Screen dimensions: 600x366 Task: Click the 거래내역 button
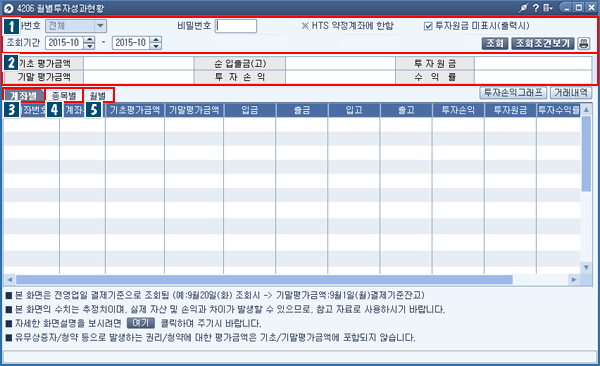pyautogui.click(x=571, y=93)
